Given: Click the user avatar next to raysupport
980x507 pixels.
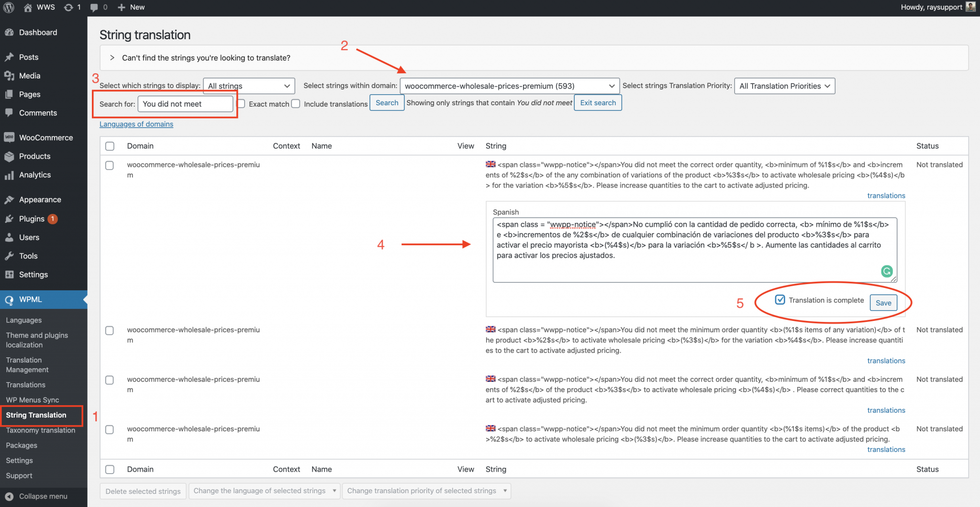Looking at the screenshot, I should click(x=970, y=7).
